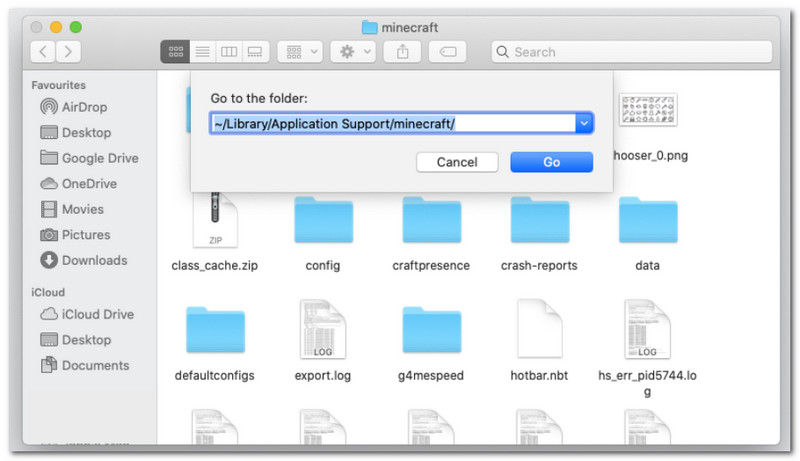The width and height of the screenshot is (800, 461).
Task: Click the Cancel button
Action: click(x=457, y=162)
